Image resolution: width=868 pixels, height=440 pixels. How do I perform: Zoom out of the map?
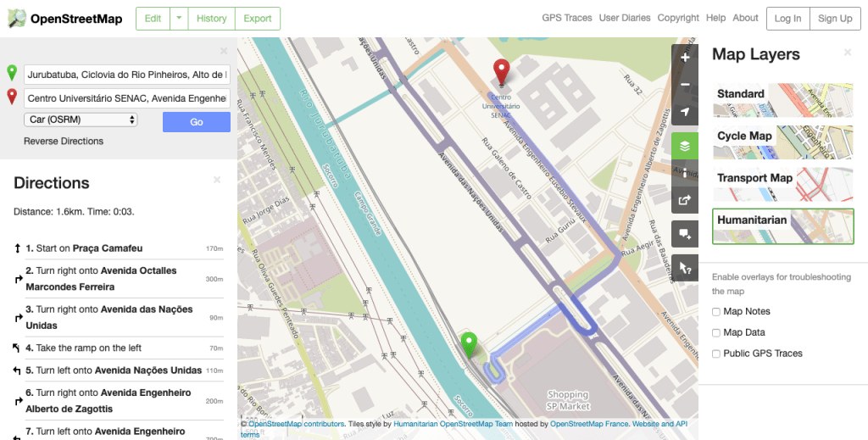click(685, 85)
